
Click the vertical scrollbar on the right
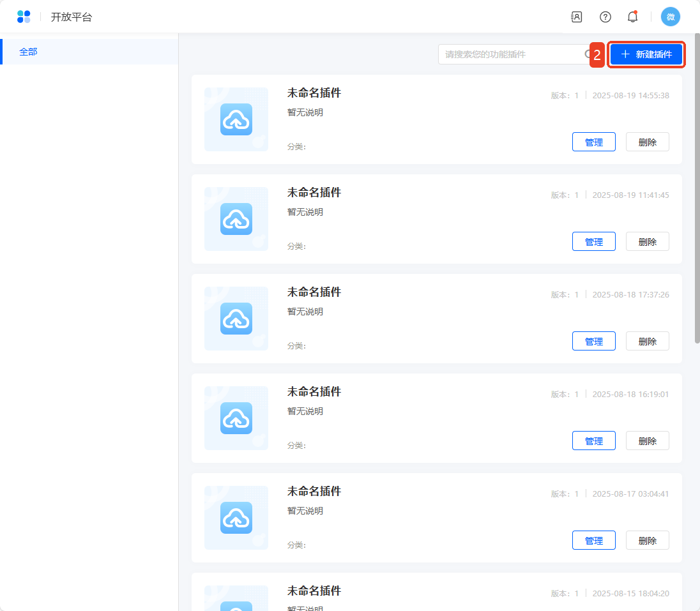coord(696,192)
